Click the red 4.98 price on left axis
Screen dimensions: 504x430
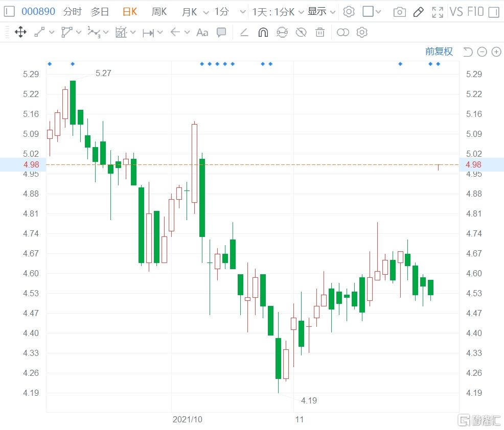tap(31, 164)
